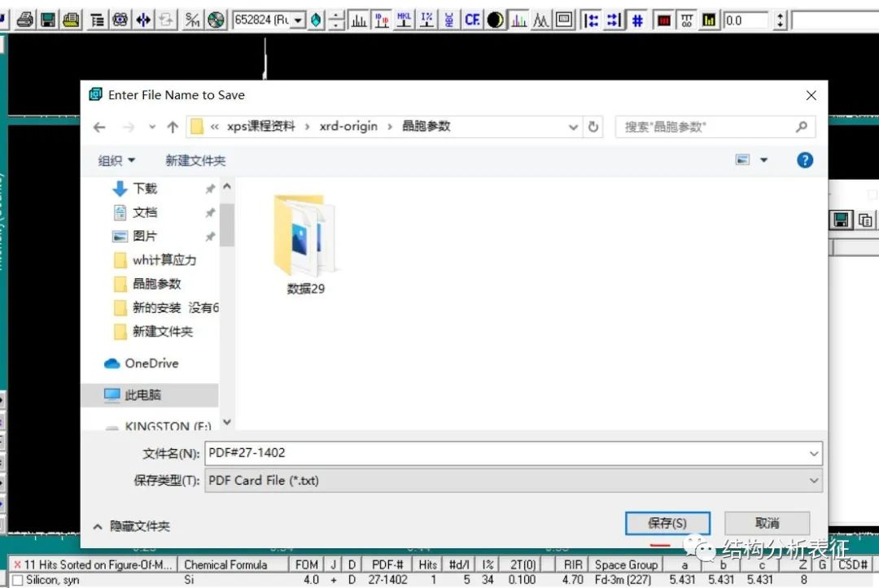Click the navigation pane scroll-down arrow

227,422
